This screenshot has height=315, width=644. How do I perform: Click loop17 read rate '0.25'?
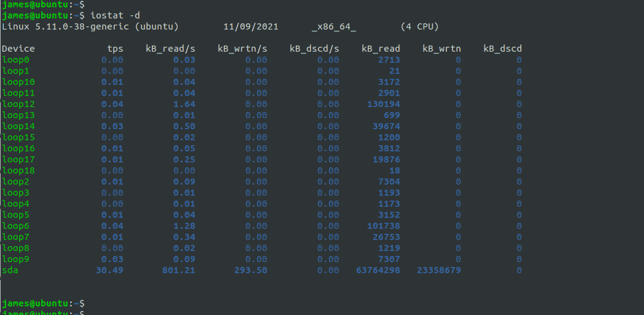184,160
